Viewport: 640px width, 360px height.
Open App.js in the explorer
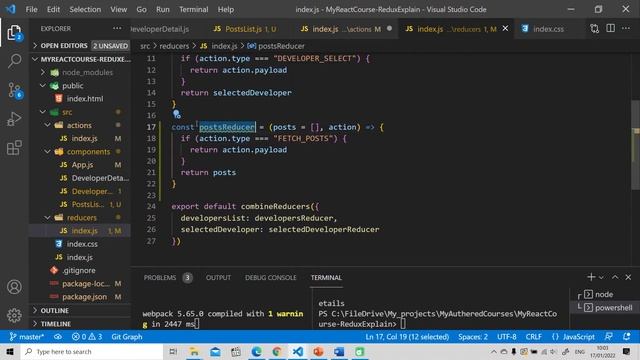coord(80,165)
